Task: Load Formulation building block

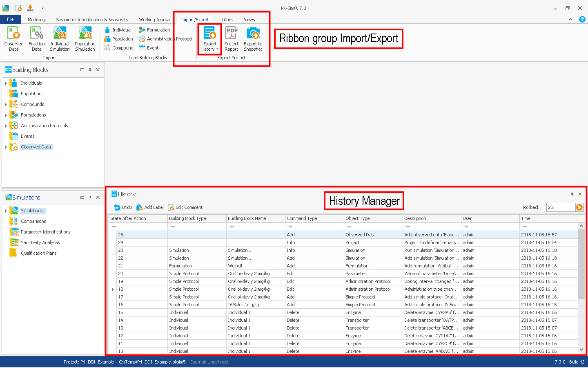Action: coord(154,30)
